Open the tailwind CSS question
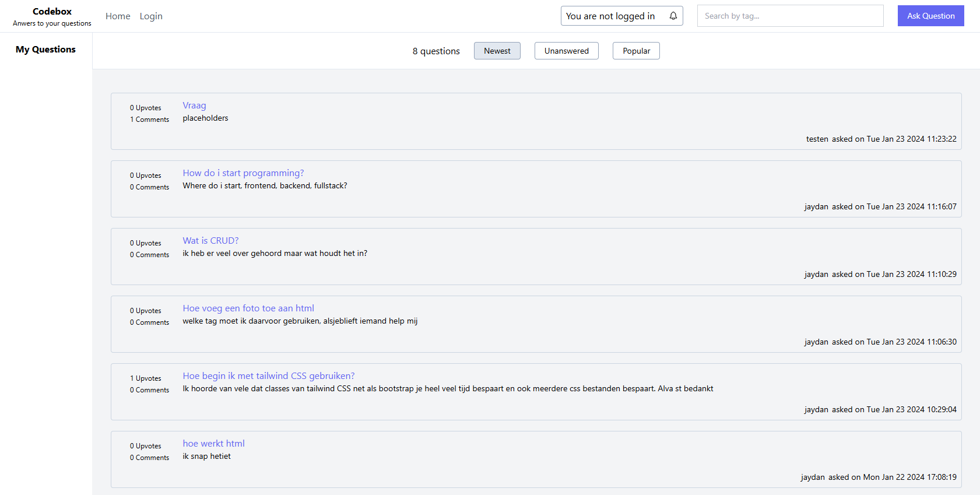Viewport: 980px width, 495px height. [268, 376]
